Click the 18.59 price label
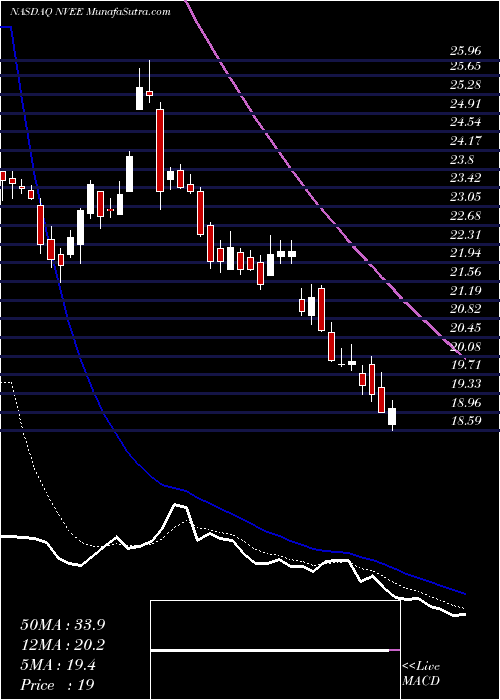This screenshot has height=700, width=500. [x=465, y=421]
